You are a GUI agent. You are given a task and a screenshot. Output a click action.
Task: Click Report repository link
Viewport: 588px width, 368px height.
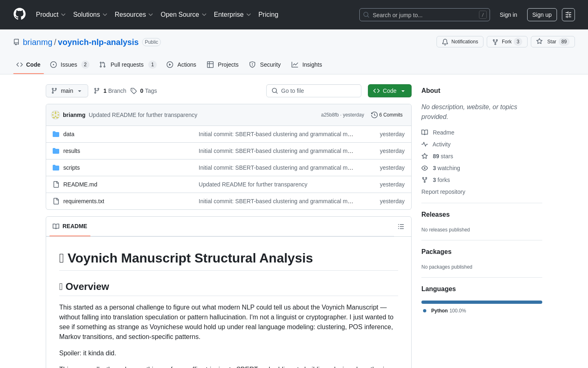tap(443, 192)
